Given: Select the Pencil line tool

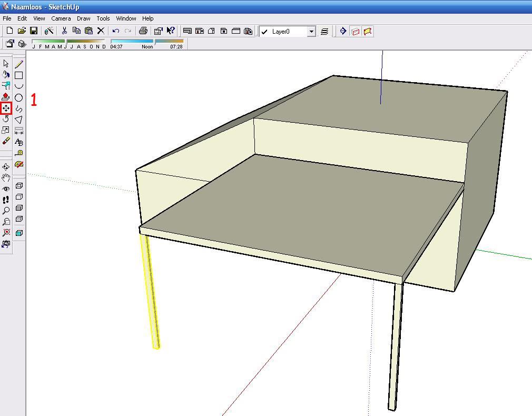Looking at the screenshot, I should [x=19, y=64].
